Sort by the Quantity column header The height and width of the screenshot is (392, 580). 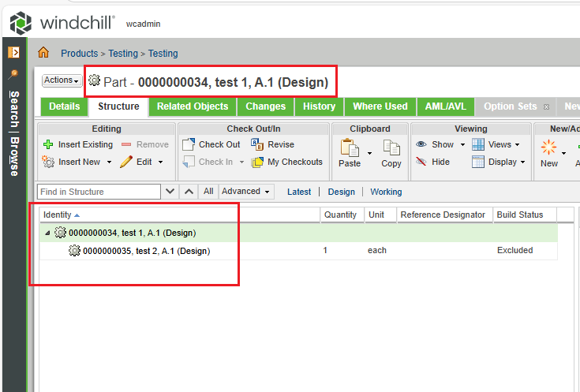tap(342, 215)
